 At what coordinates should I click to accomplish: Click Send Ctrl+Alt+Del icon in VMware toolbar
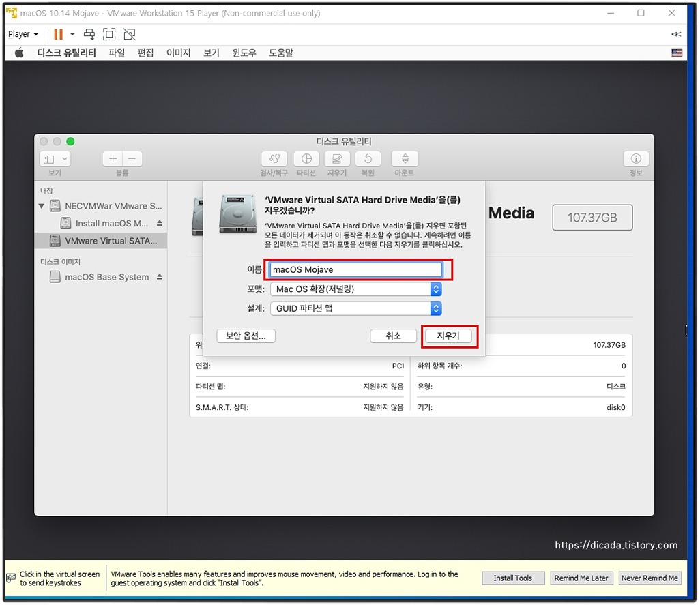[89, 34]
